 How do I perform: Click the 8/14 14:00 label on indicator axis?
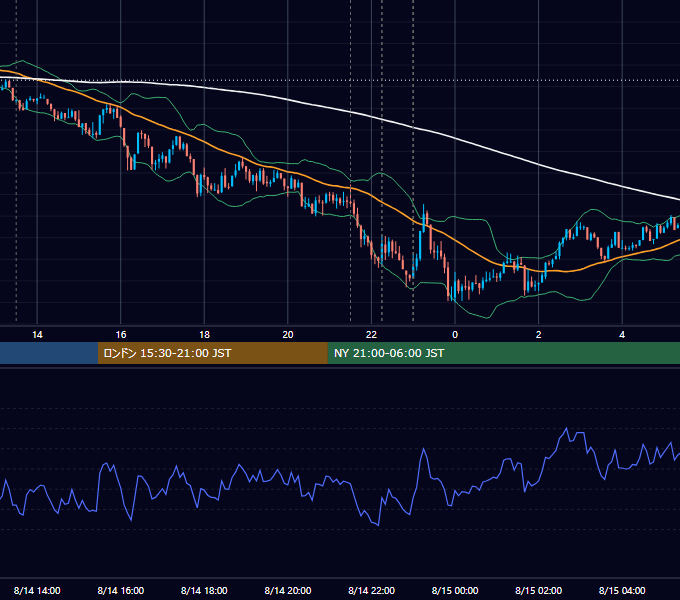(x=37, y=590)
